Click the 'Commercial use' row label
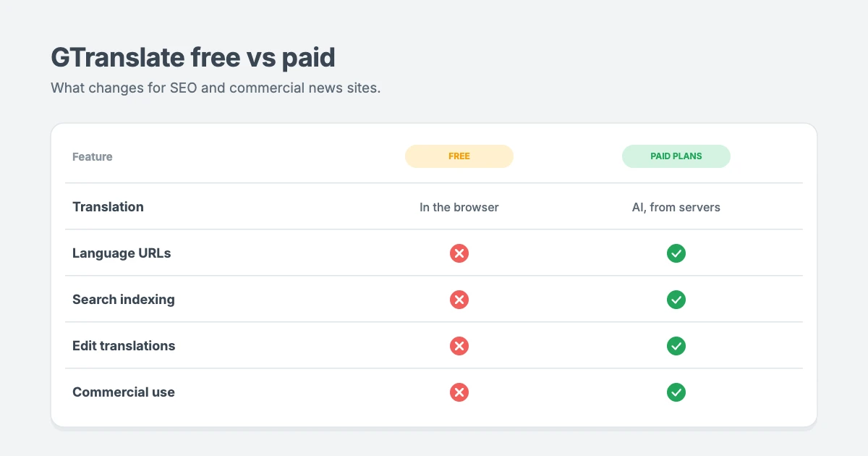 (124, 392)
